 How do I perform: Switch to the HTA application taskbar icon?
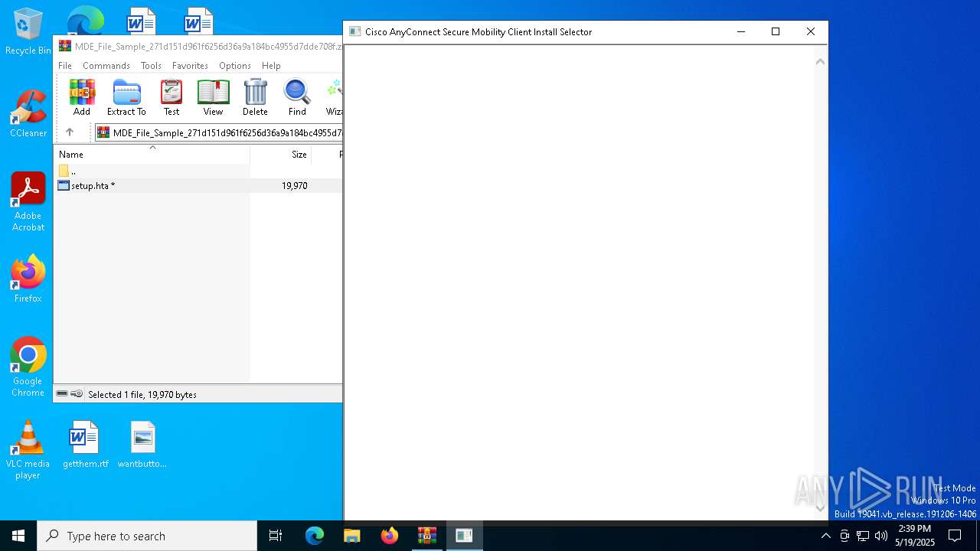point(464,536)
